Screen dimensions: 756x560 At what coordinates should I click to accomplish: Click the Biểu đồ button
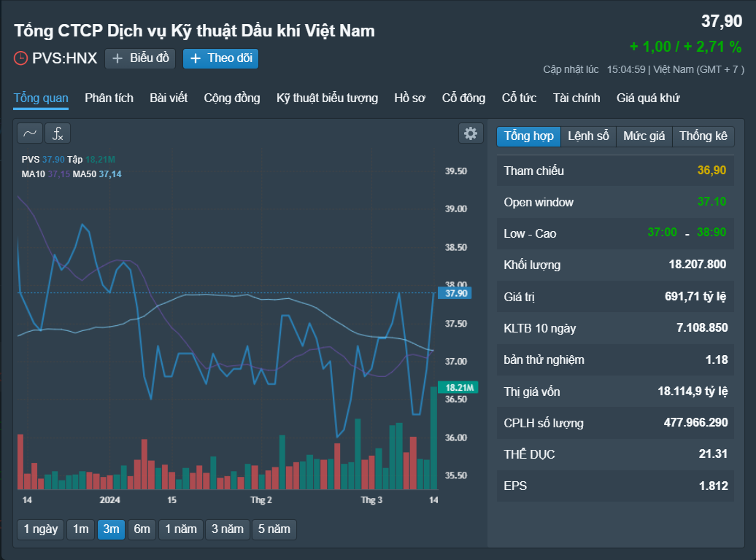click(x=140, y=58)
